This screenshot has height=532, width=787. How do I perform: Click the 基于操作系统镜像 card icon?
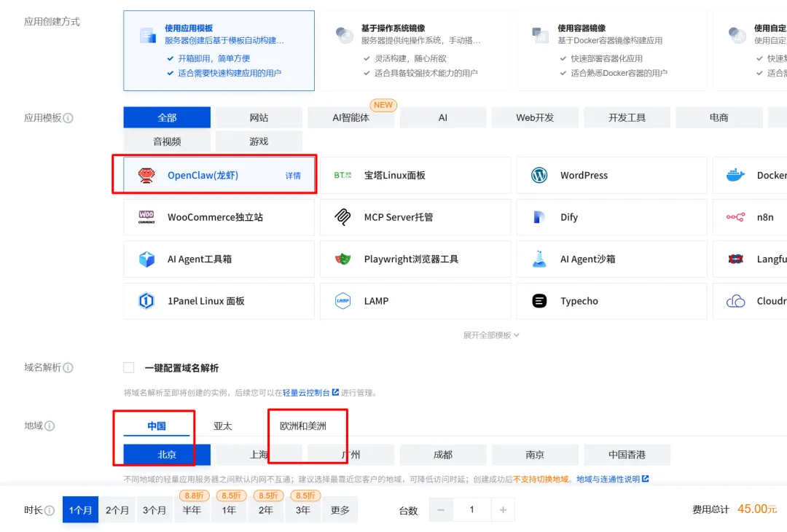click(x=344, y=35)
